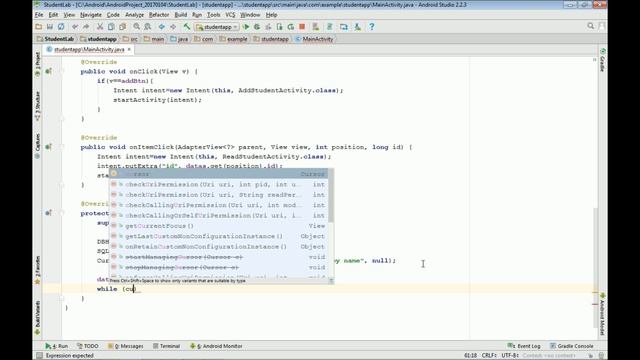Click the Debug bug icon

coord(257,27)
